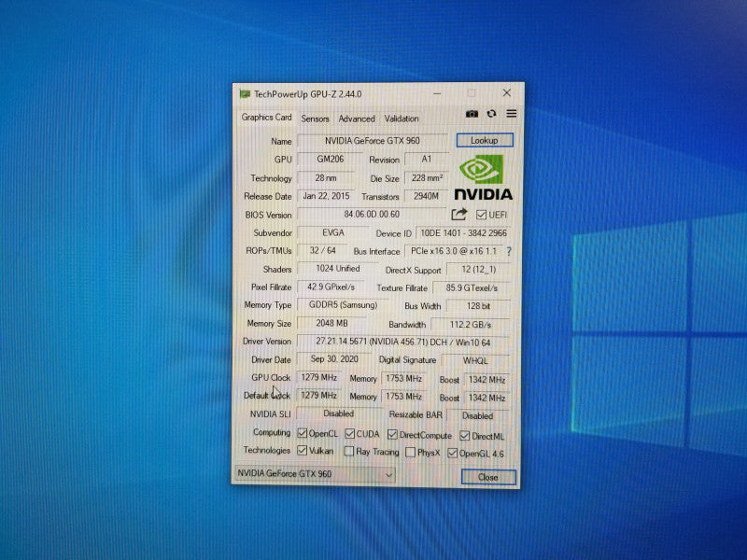
Task: Close GPU-Z with the title bar X
Action: click(507, 92)
